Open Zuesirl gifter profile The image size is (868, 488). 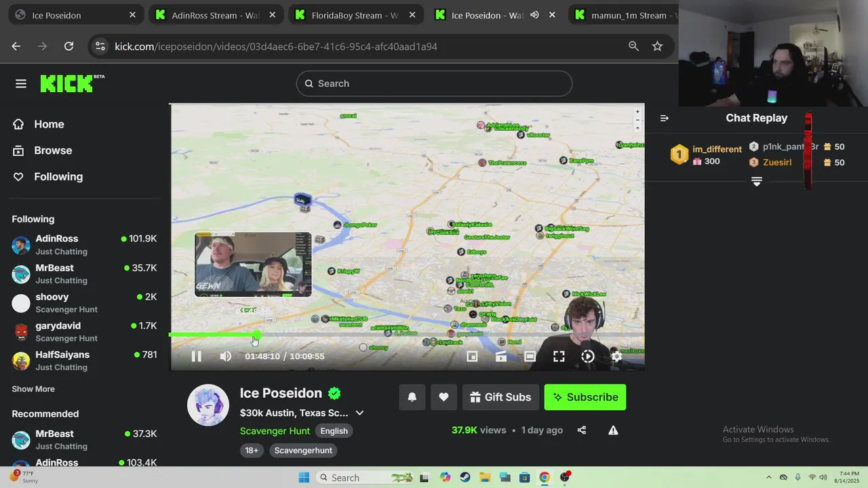[777, 163]
